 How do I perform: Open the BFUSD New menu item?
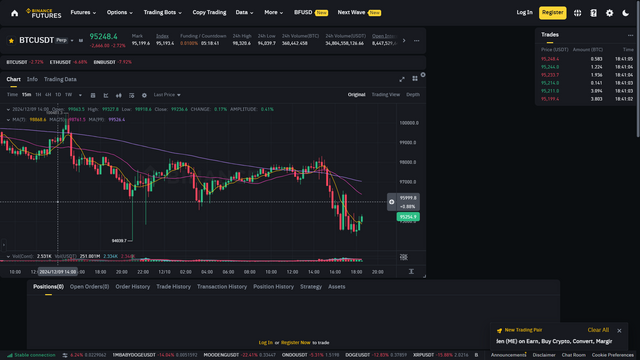coord(311,13)
